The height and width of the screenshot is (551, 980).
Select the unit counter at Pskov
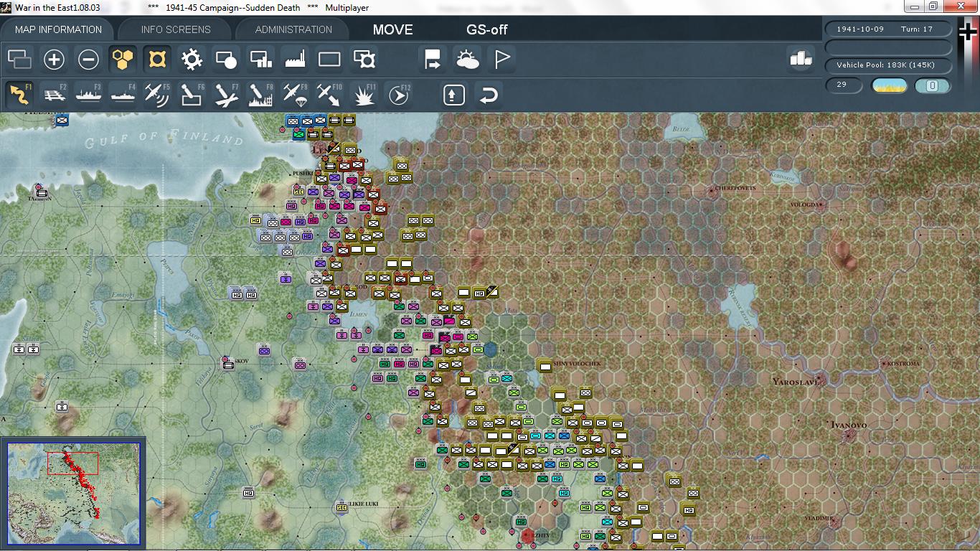228,364
